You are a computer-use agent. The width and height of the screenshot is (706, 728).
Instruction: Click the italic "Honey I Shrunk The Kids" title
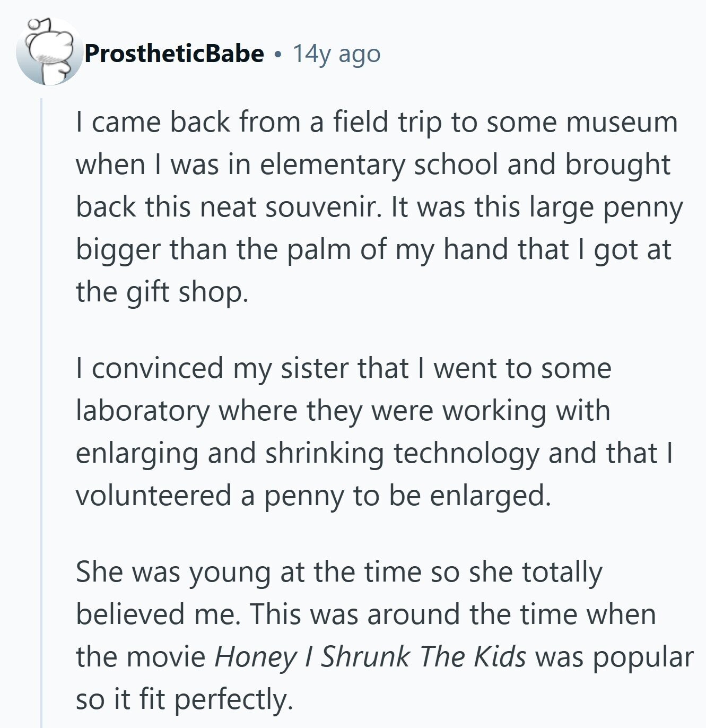click(x=370, y=657)
